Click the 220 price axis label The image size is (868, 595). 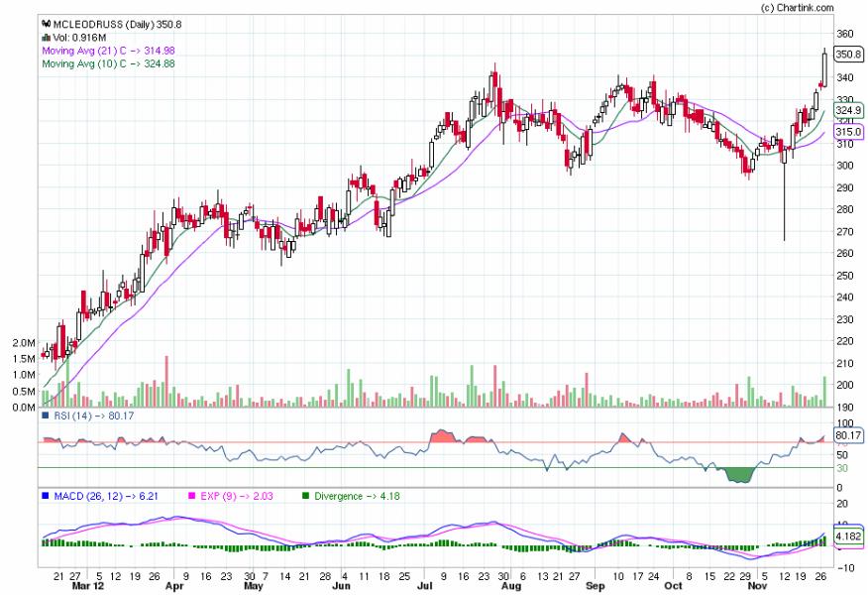coord(845,341)
